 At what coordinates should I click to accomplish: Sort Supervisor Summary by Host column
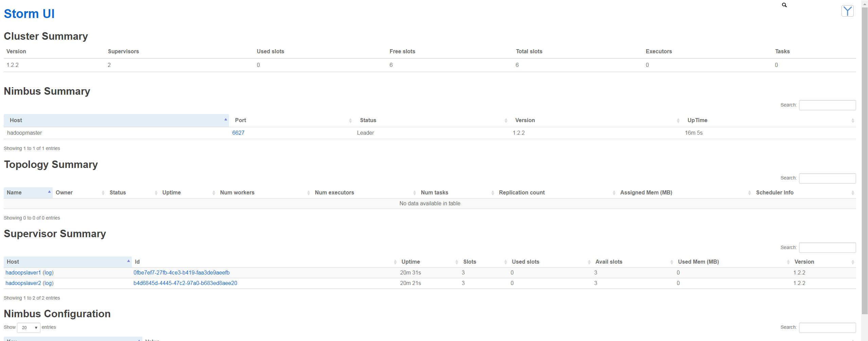[x=68, y=262]
